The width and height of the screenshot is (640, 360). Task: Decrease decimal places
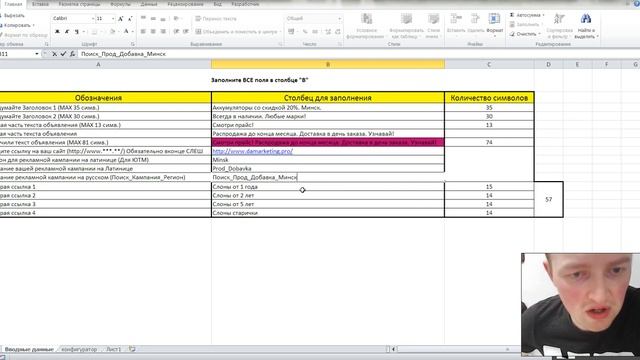click(338, 31)
